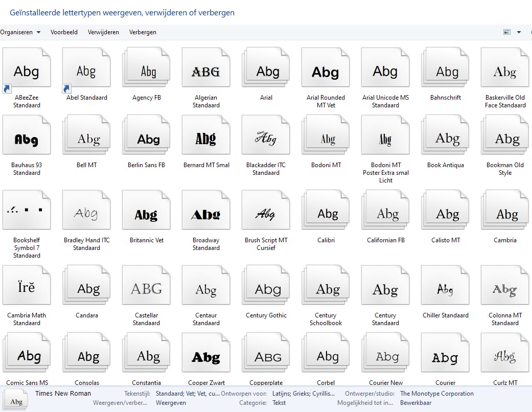Open the Bell MT font family
This screenshot has height=412, width=532.
86,135
